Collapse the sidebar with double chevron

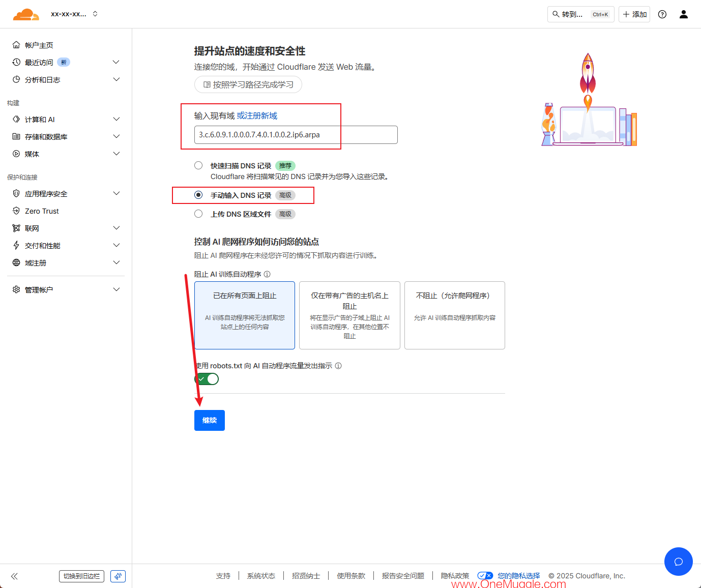click(x=14, y=576)
